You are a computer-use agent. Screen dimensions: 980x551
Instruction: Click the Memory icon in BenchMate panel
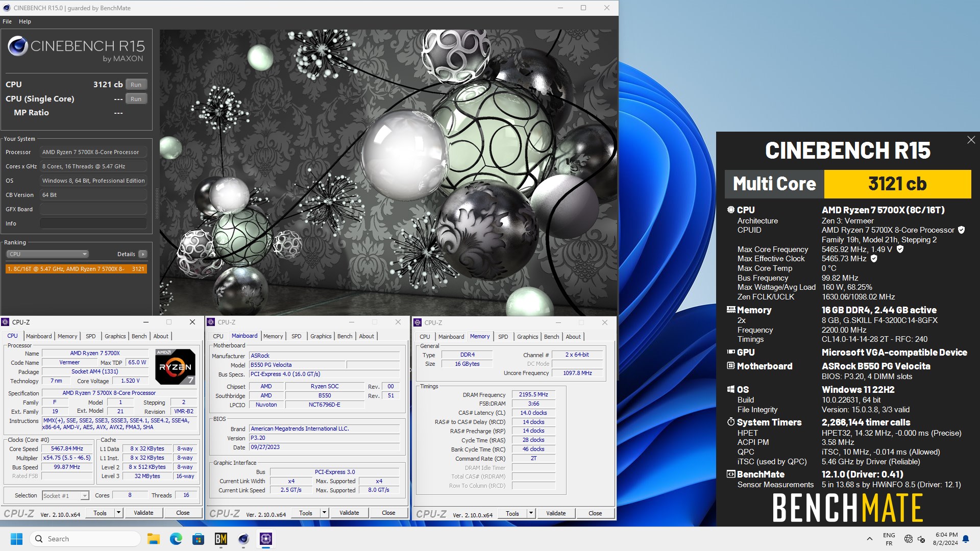coord(731,310)
